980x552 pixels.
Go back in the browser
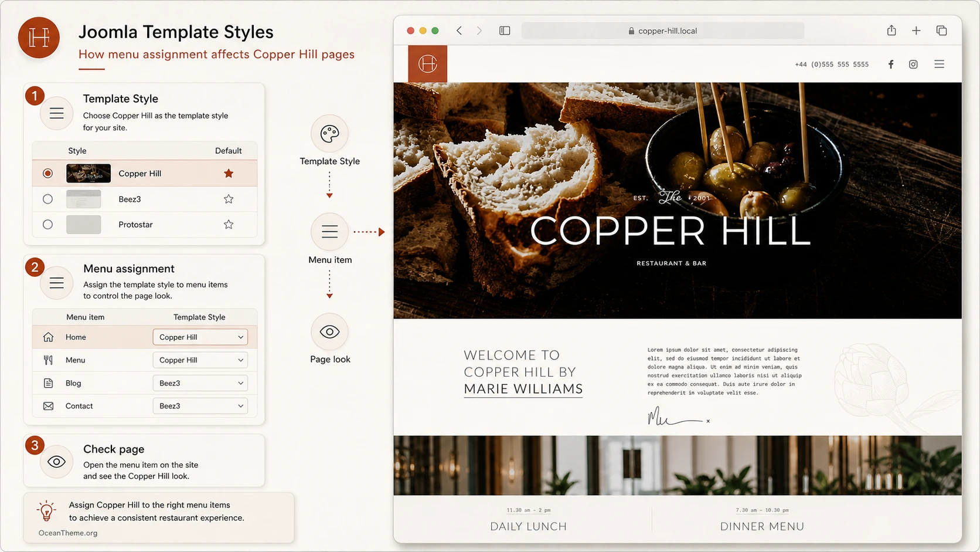click(460, 31)
